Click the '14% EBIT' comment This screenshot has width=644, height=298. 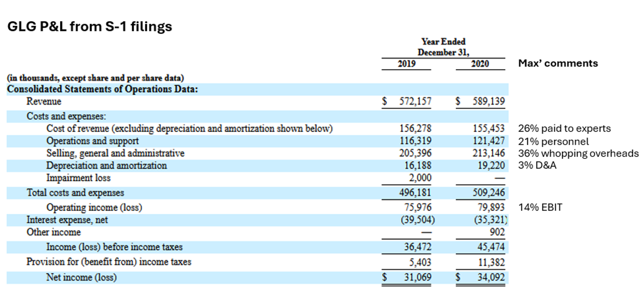[x=540, y=207]
